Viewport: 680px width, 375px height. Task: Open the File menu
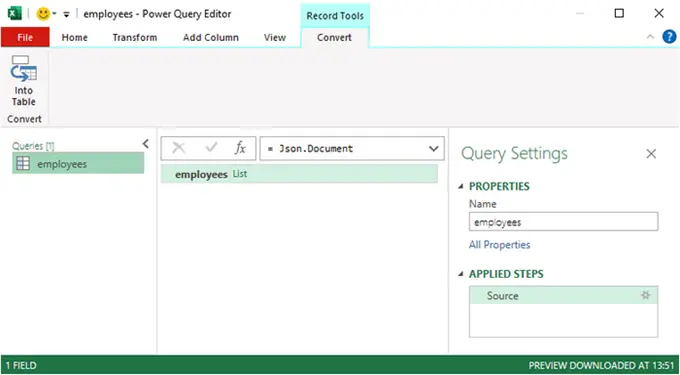tap(25, 37)
